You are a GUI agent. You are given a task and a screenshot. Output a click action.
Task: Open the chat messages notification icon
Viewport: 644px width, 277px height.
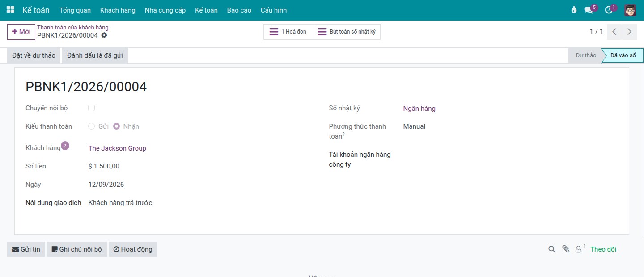coord(589,10)
